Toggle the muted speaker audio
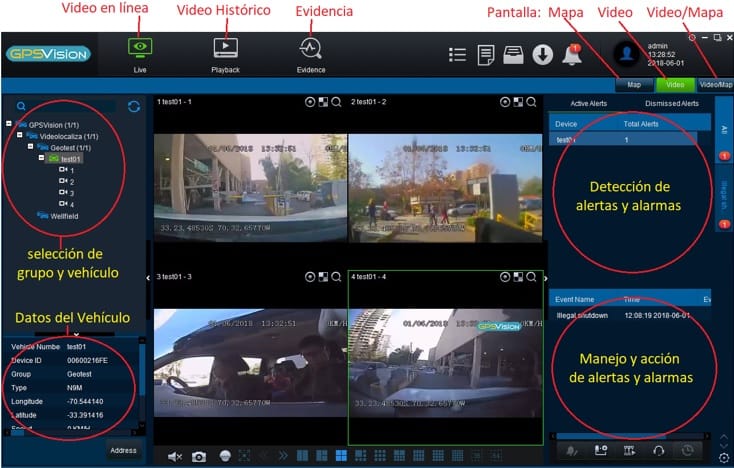 point(175,456)
